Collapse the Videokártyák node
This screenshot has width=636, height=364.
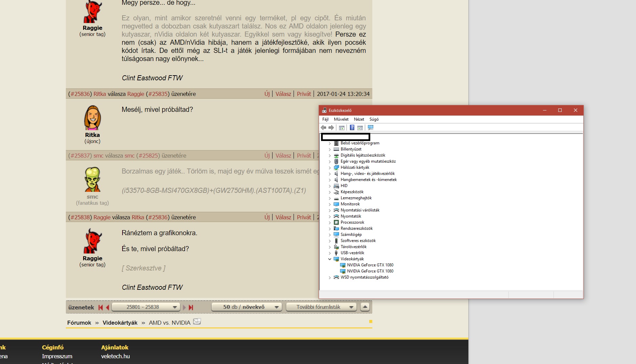coord(330,259)
